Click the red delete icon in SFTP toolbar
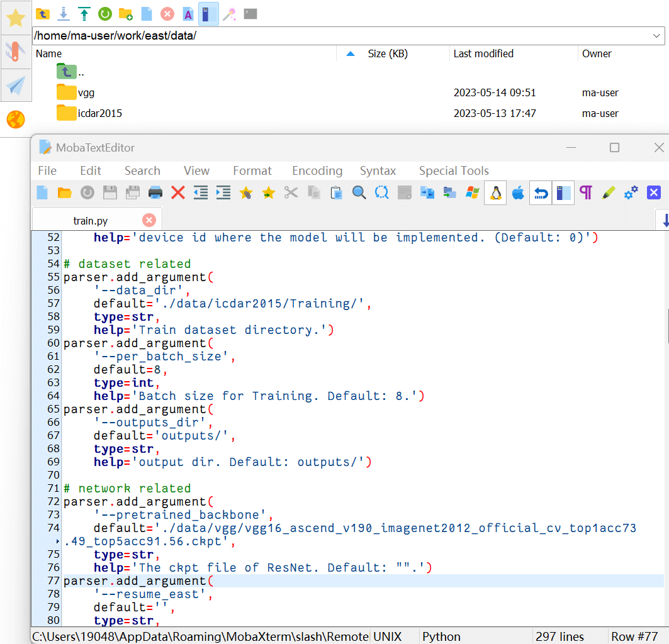The height and width of the screenshot is (644, 669). tap(167, 14)
